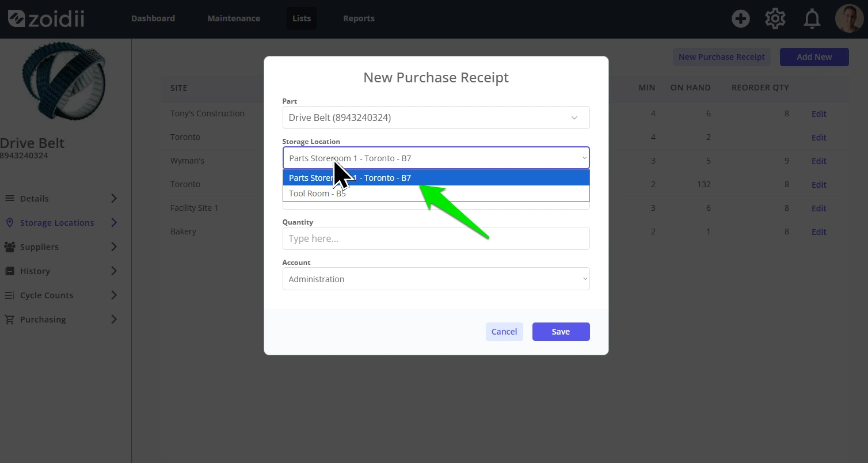
Task: Edit the Wyman's row
Action: [818, 161]
